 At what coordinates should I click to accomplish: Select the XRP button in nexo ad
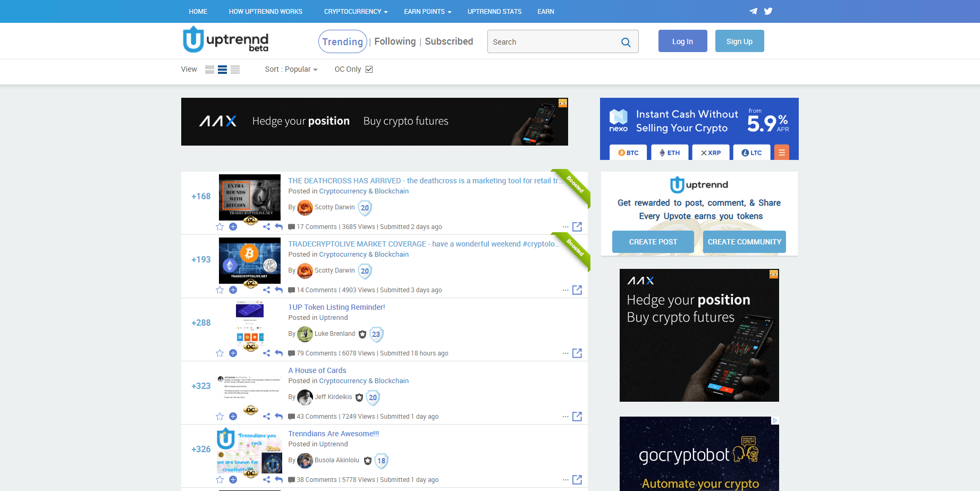pos(711,153)
